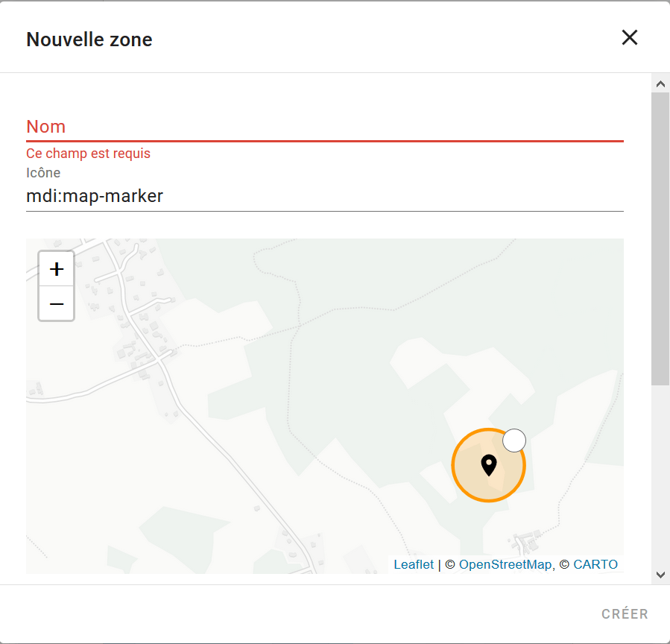Select the black map-marker pin
The height and width of the screenshot is (644, 670).
(x=489, y=465)
